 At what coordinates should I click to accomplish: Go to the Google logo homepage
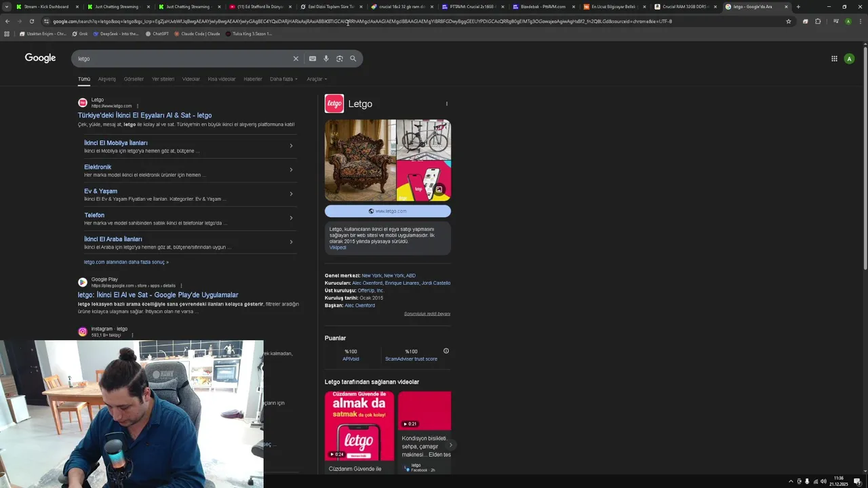coord(41,58)
